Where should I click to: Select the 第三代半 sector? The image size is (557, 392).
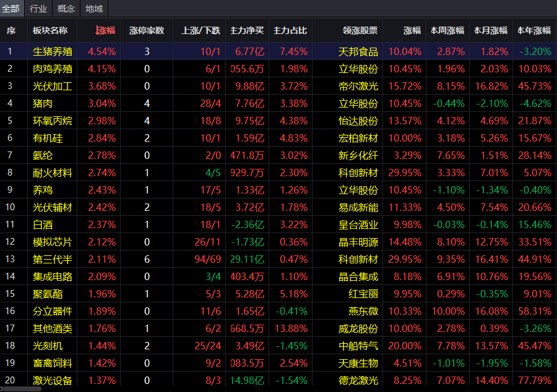(53, 259)
